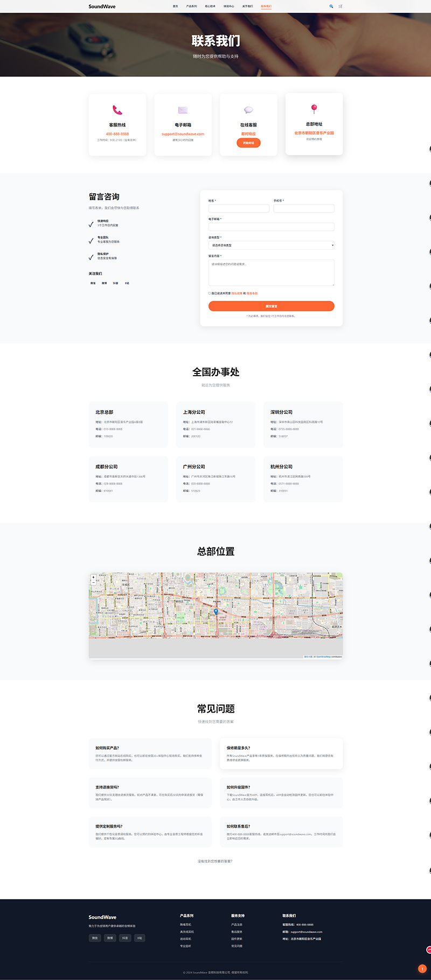
Task: Open the 咨询类型 dropdown
Action: 271,245
